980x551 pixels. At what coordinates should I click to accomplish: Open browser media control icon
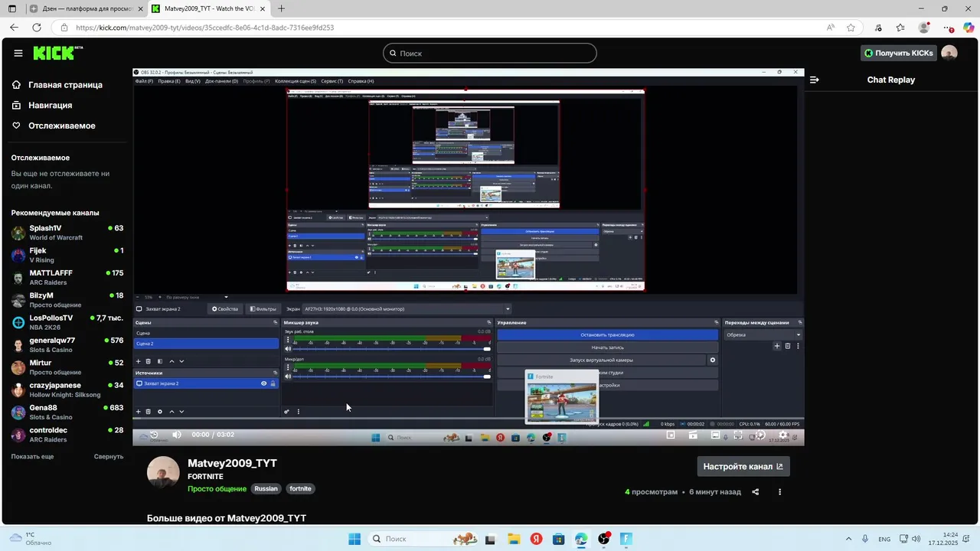coord(878,28)
